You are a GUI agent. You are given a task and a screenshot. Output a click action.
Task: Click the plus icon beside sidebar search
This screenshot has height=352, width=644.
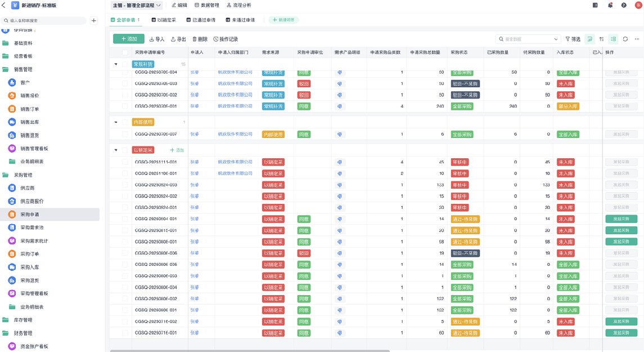pos(94,21)
